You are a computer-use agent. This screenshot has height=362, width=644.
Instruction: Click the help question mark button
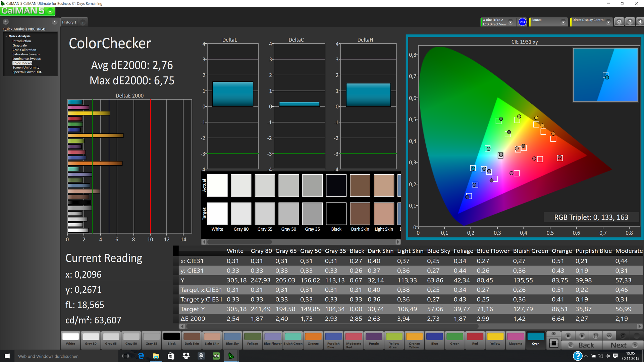(630, 22)
